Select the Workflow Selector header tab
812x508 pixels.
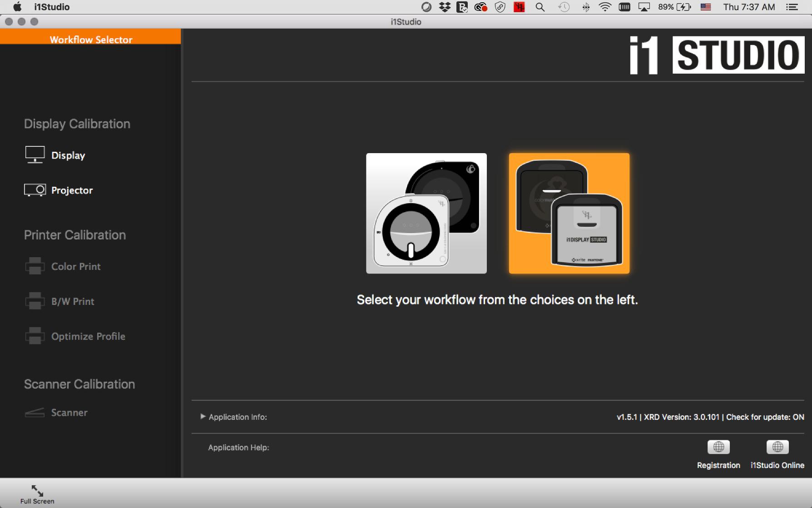point(91,37)
